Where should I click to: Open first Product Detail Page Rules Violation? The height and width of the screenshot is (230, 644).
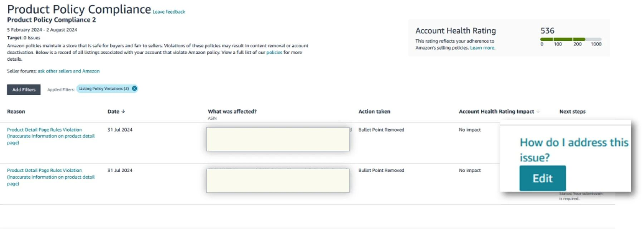click(51, 136)
